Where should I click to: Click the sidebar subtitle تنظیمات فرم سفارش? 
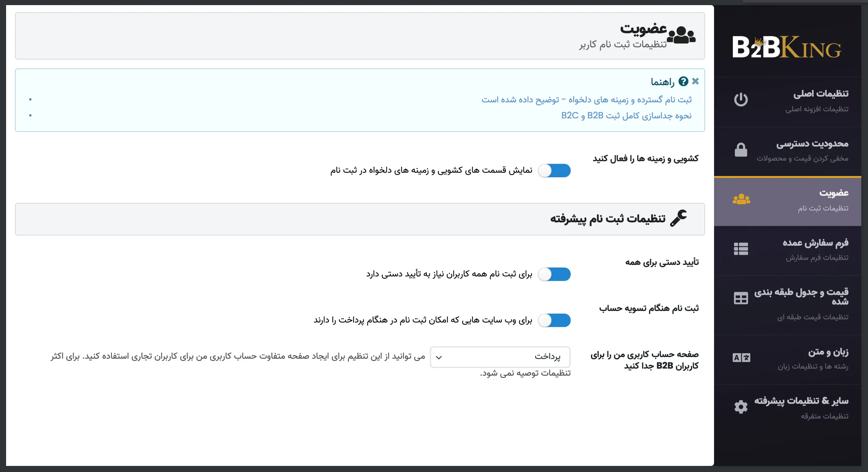pyautogui.click(x=817, y=258)
